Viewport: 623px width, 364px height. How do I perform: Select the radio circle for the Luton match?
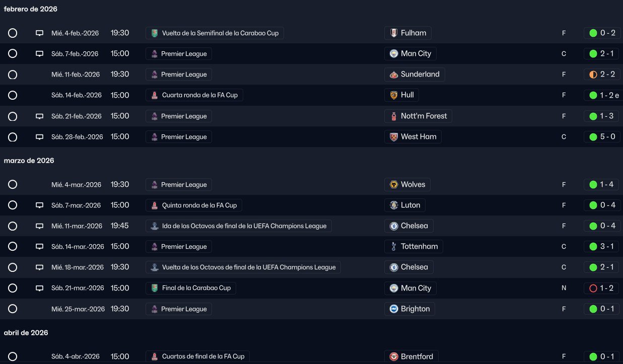tap(13, 205)
